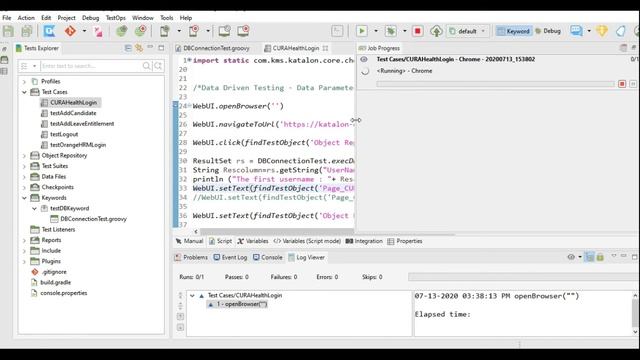Pause the running Chrome job
The height and width of the screenshot is (360, 640).
coord(633,84)
